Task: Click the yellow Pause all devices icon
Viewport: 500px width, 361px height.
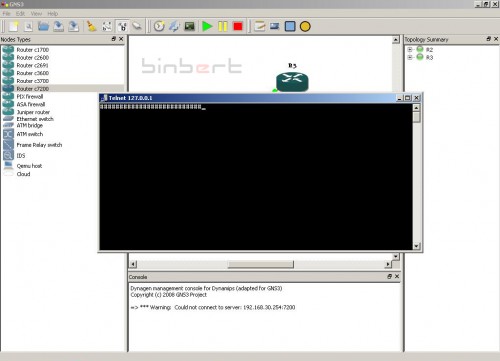Action: [223, 26]
